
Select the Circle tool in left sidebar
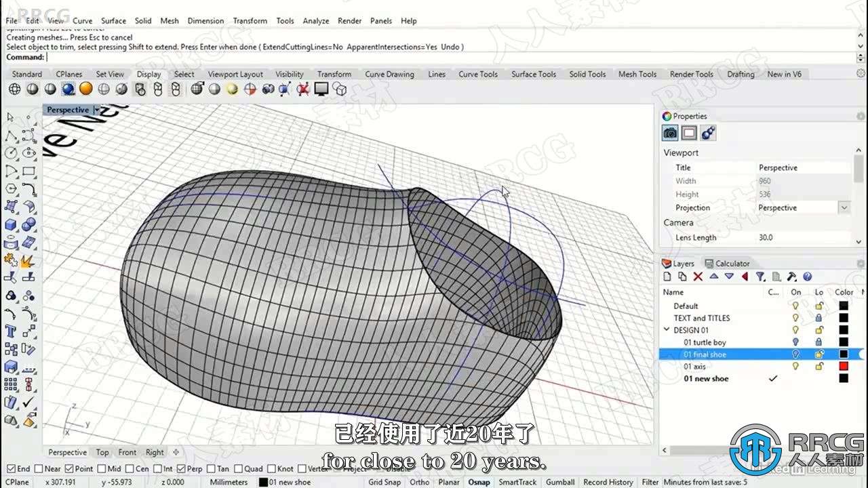[x=11, y=153]
